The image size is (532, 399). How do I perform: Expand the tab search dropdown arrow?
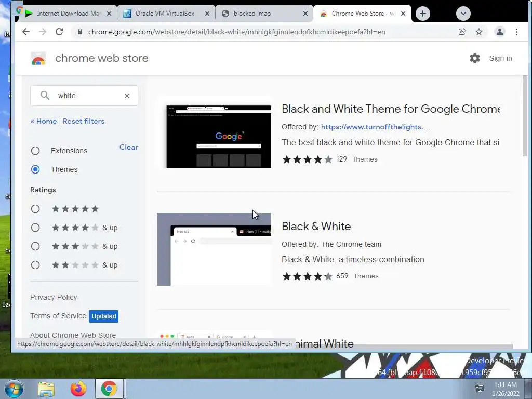(463, 14)
